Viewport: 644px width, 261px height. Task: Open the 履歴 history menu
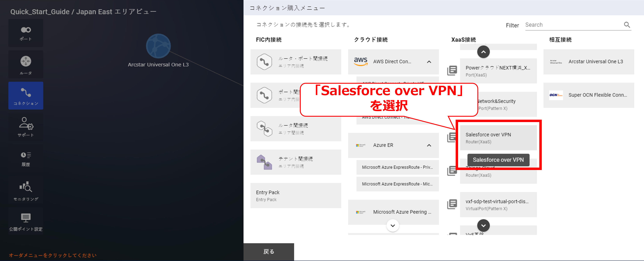coord(26,158)
